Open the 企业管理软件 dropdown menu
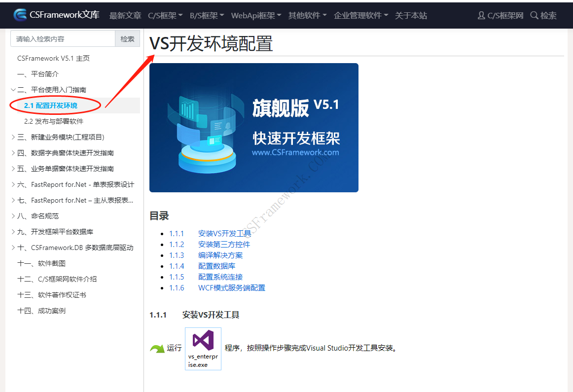 (360, 15)
